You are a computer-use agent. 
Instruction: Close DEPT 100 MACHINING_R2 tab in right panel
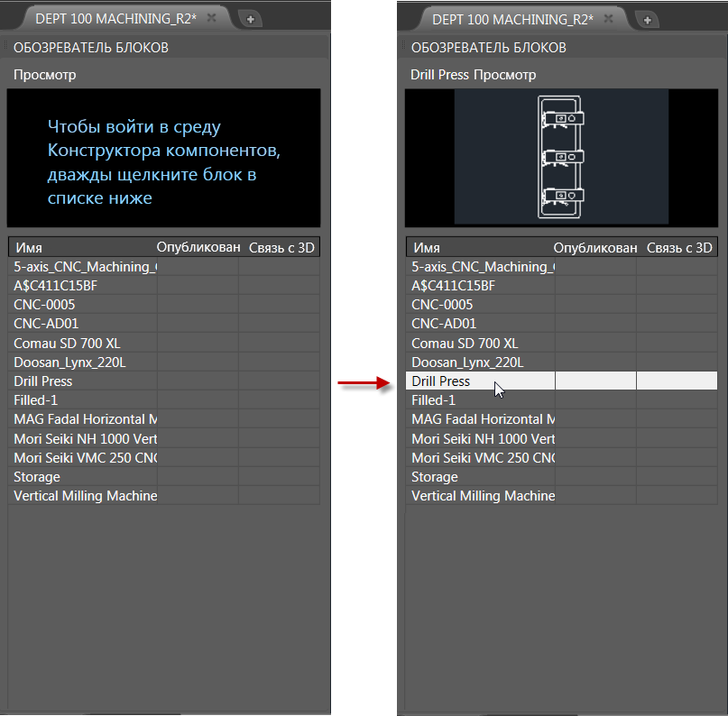(x=608, y=19)
